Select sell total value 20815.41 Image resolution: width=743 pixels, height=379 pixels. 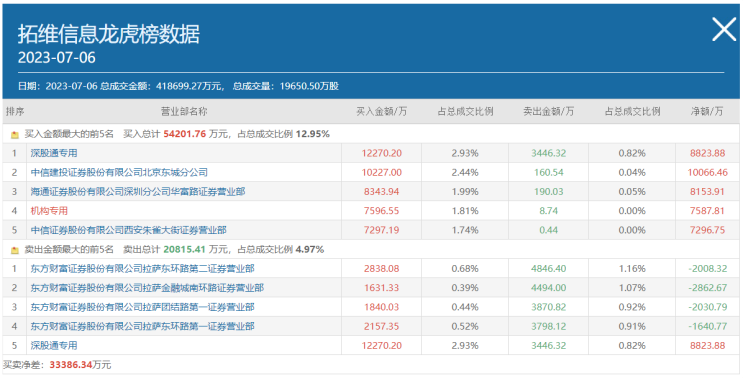click(x=185, y=249)
